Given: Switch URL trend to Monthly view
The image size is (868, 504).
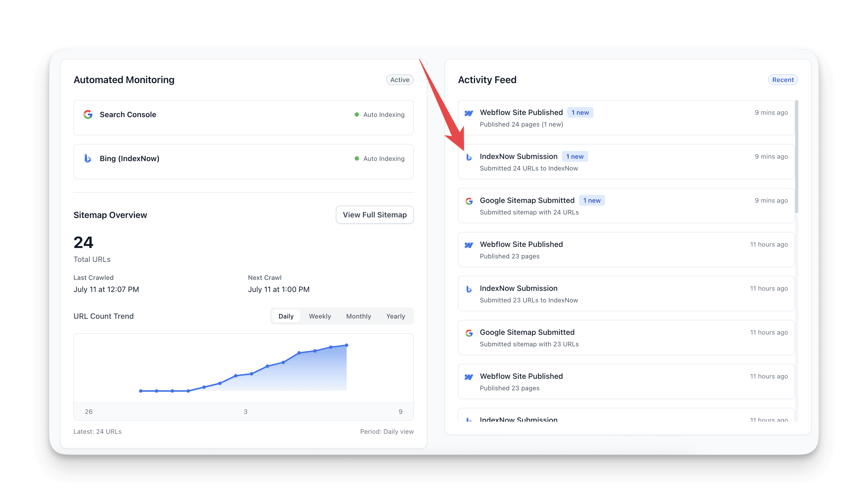Looking at the screenshot, I should pyautogui.click(x=358, y=316).
